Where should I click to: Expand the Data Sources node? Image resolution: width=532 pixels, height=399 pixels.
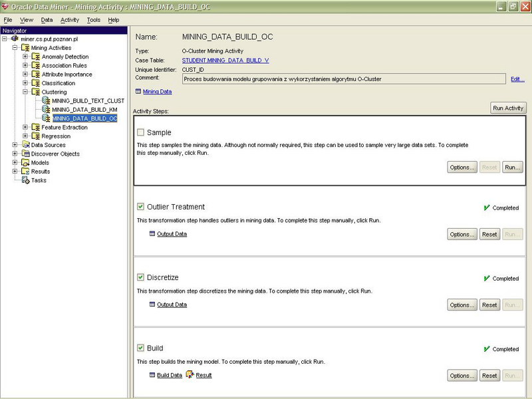point(15,144)
